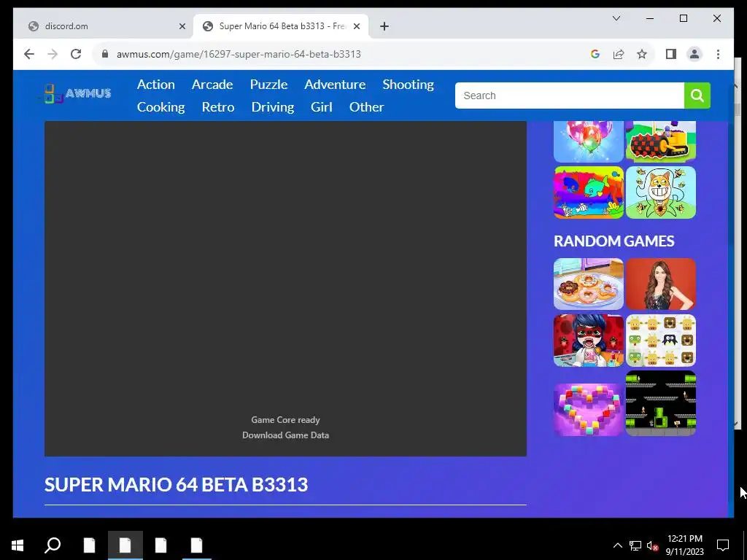Open the Puzzle games category
Viewport: 747px width, 560px height.
point(268,85)
